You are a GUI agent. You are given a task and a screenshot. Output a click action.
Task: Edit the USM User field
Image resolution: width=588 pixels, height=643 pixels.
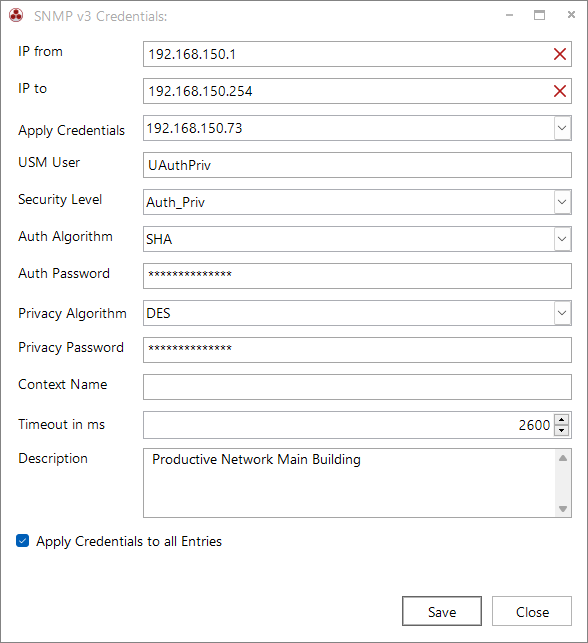click(357, 165)
